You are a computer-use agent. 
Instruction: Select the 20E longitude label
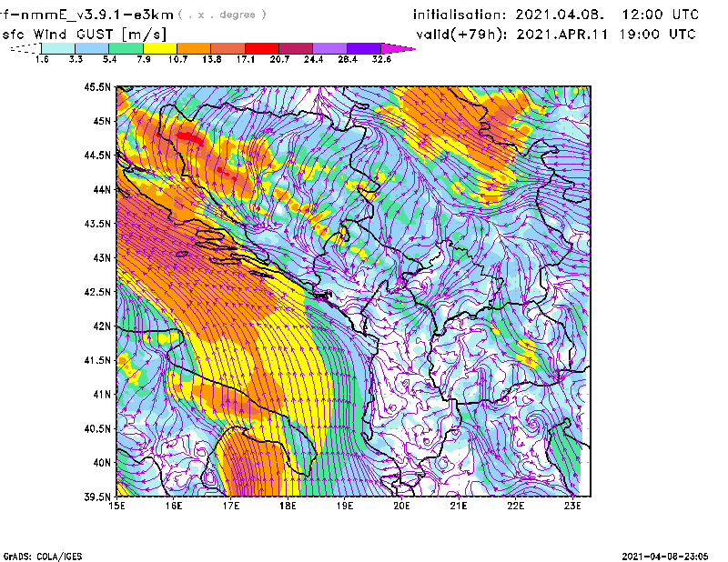coord(401,506)
